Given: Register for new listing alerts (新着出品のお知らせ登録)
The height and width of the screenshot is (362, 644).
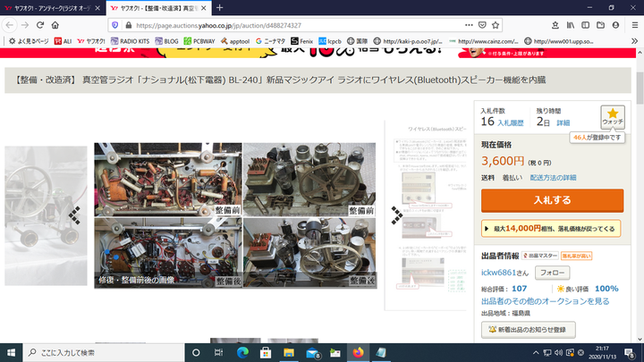Looking at the screenshot, I should click(x=528, y=330).
